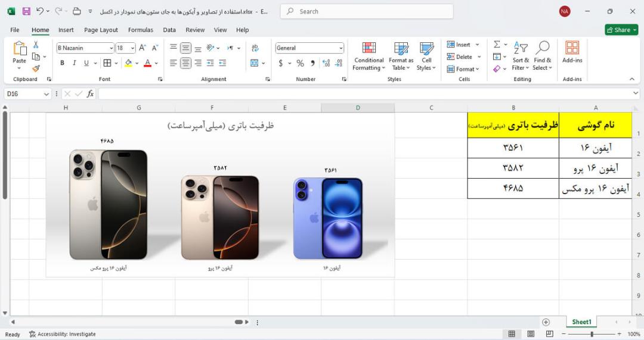Click the Share button

(621, 30)
